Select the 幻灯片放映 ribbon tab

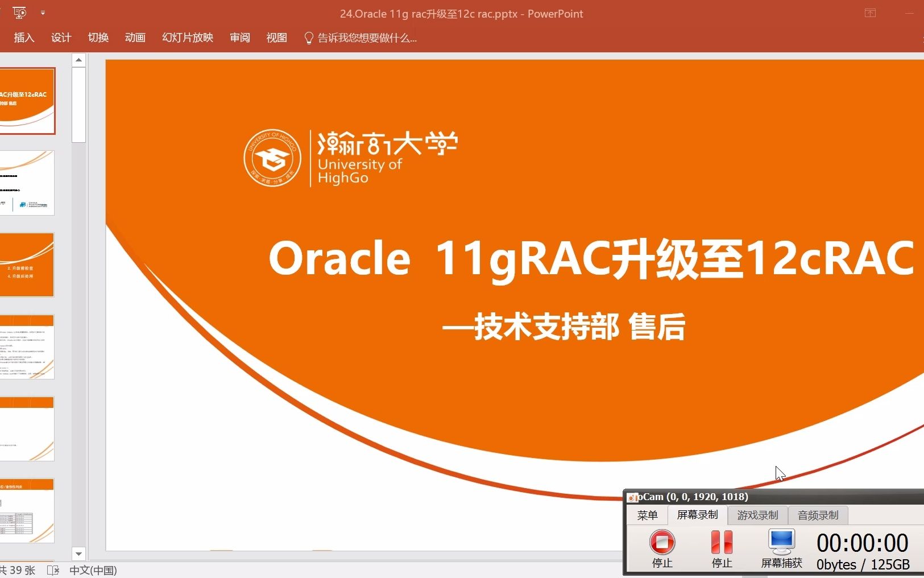click(187, 38)
